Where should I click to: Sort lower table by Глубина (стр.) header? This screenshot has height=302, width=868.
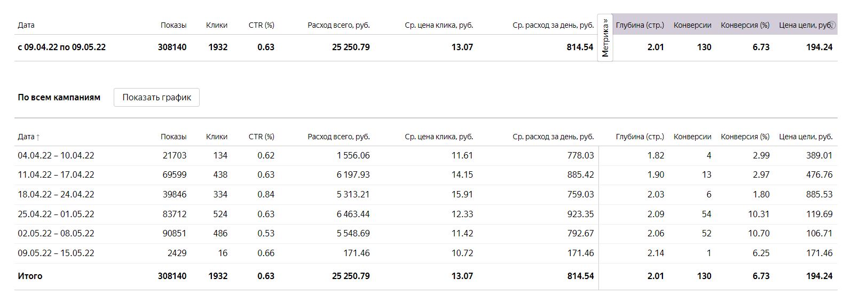[x=640, y=137]
